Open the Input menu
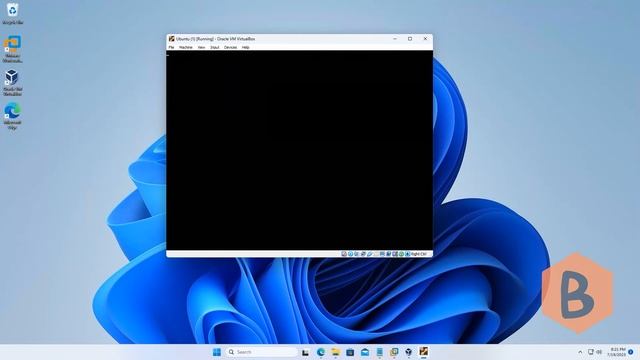The image size is (640, 360). [215, 47]
